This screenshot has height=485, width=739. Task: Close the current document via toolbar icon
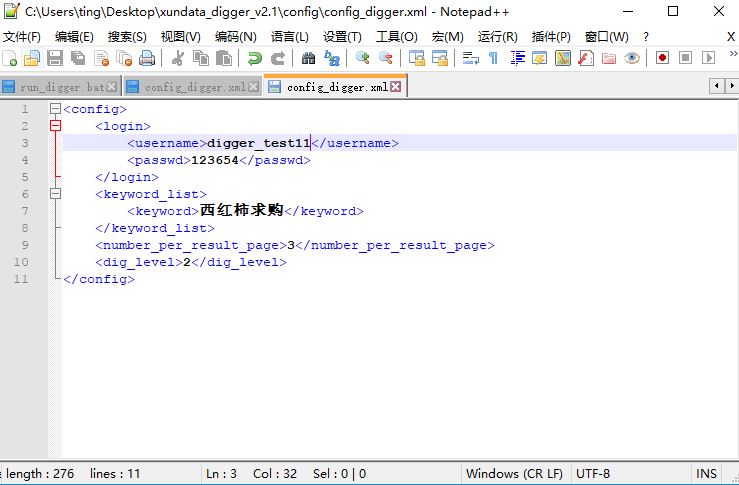101,58
